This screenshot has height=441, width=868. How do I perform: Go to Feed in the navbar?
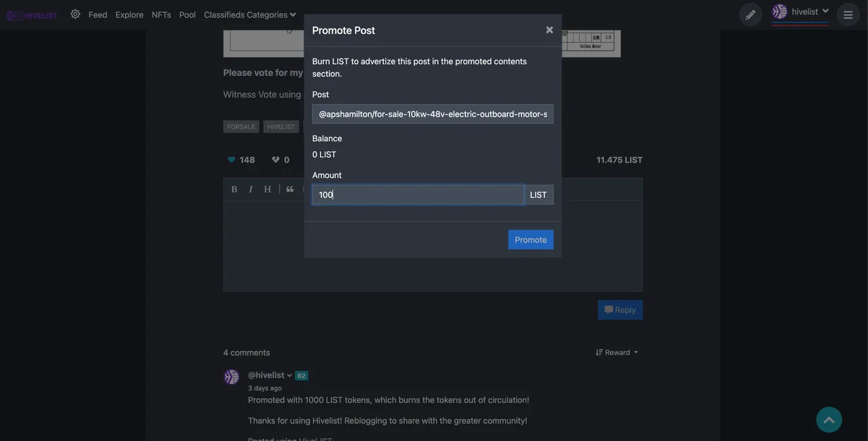click(x=98, y=14)
